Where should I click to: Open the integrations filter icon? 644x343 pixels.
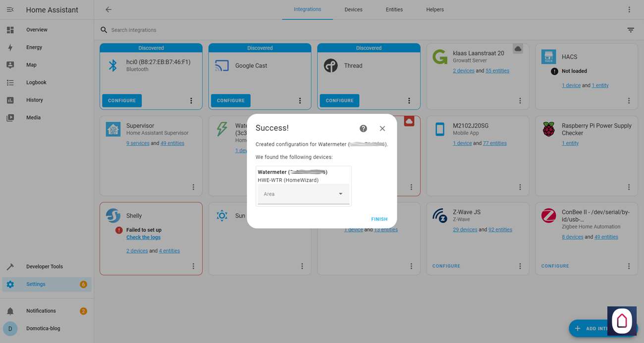(x=631, y=30)
